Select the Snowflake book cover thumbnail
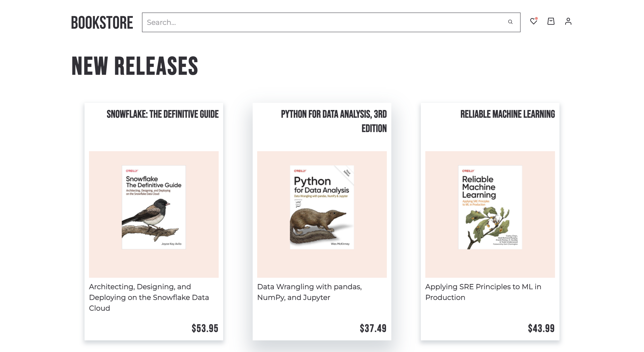Screen dimensions: 644x352 click(x=153, y=207)
